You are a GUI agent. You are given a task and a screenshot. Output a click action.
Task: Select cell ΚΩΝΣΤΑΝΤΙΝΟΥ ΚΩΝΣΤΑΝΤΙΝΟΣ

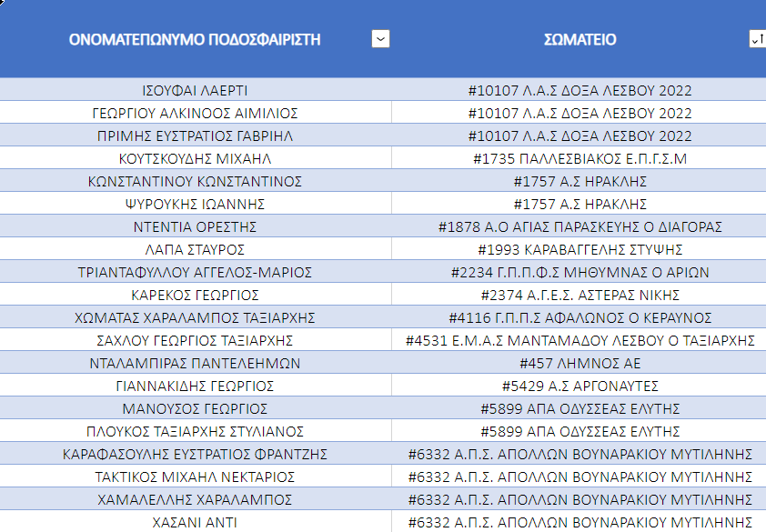196,180
